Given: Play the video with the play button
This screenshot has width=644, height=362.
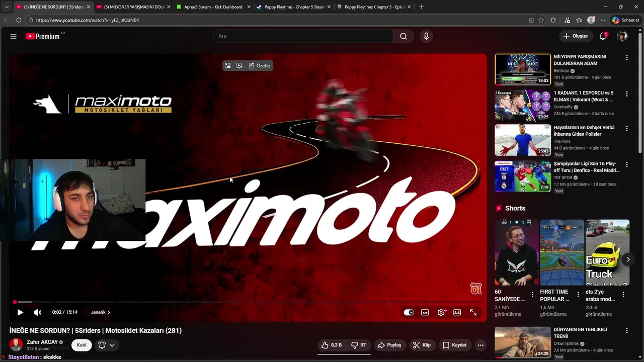Looking at the screenshot, I should tap(20, 312).
